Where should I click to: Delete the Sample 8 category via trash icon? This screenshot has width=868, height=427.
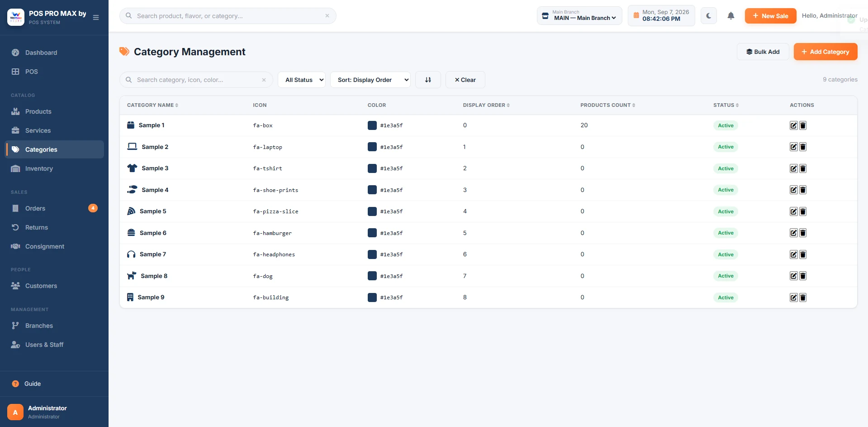pos(803,276)
